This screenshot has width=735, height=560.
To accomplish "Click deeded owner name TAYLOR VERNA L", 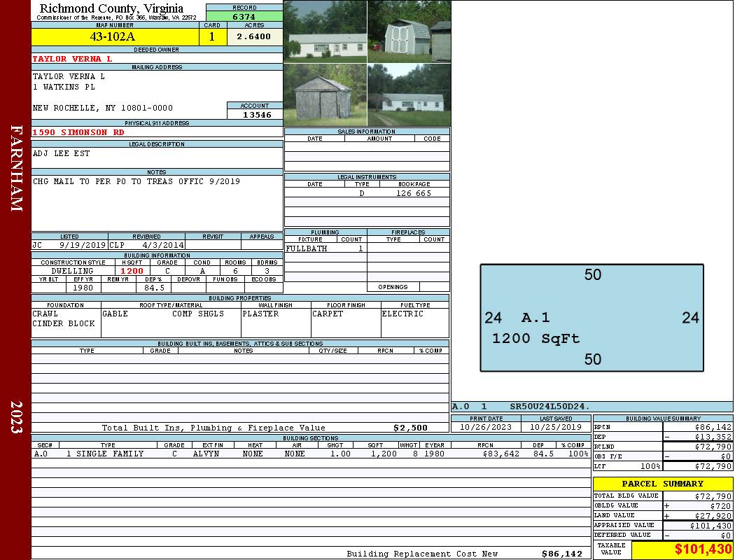I will pos(73,59).
